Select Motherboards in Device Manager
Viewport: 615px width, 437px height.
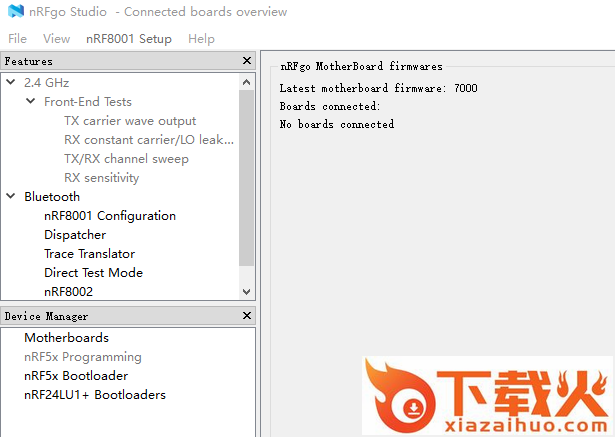(66, 338)
